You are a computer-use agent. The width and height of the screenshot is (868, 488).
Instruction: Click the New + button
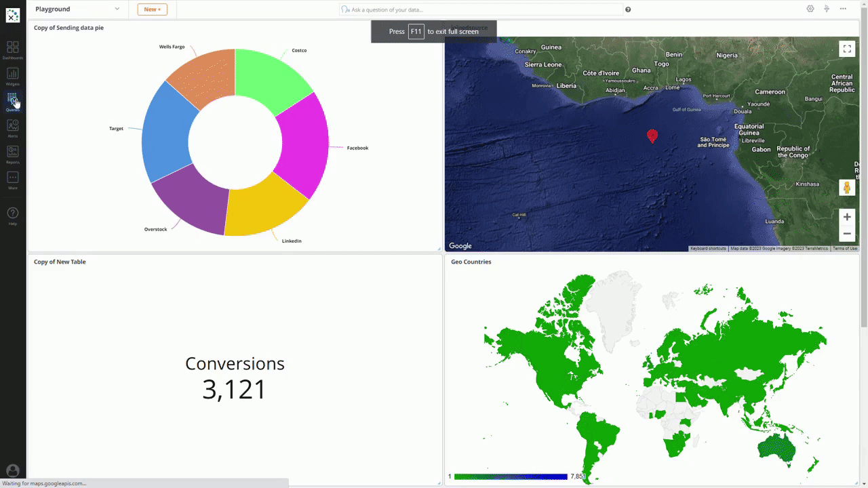pyautogui.click(x=152, y=9)
